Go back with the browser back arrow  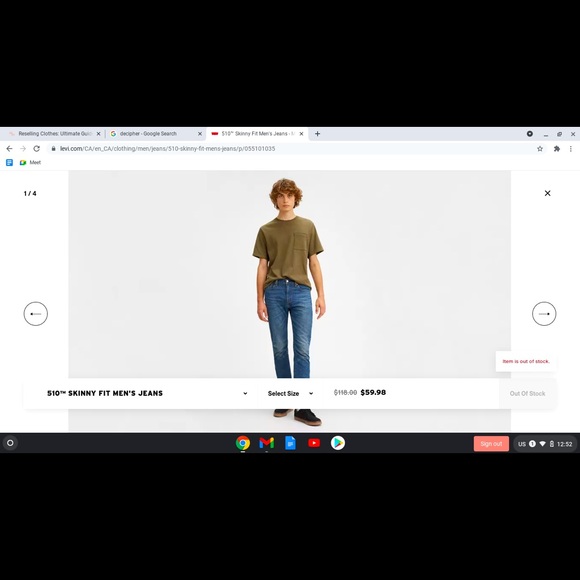[9, 149]
